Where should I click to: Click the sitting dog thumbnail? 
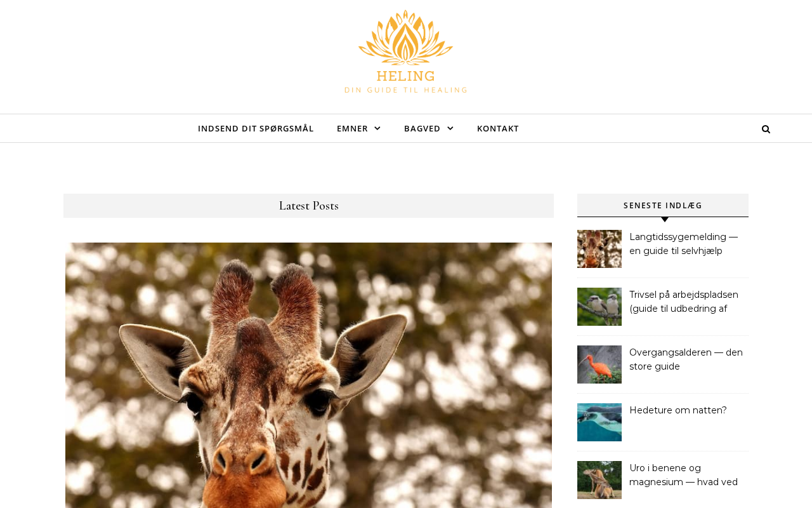pyautogui.click(x=599, y=480)
